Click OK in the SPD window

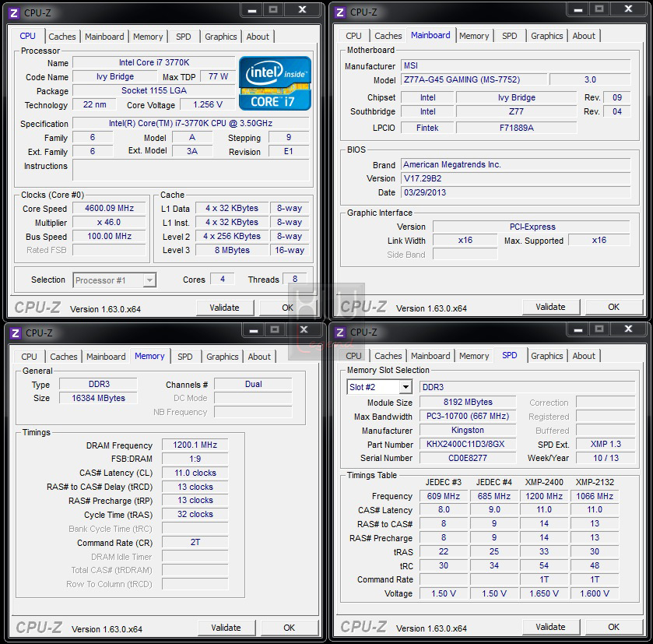click(614, 627)
